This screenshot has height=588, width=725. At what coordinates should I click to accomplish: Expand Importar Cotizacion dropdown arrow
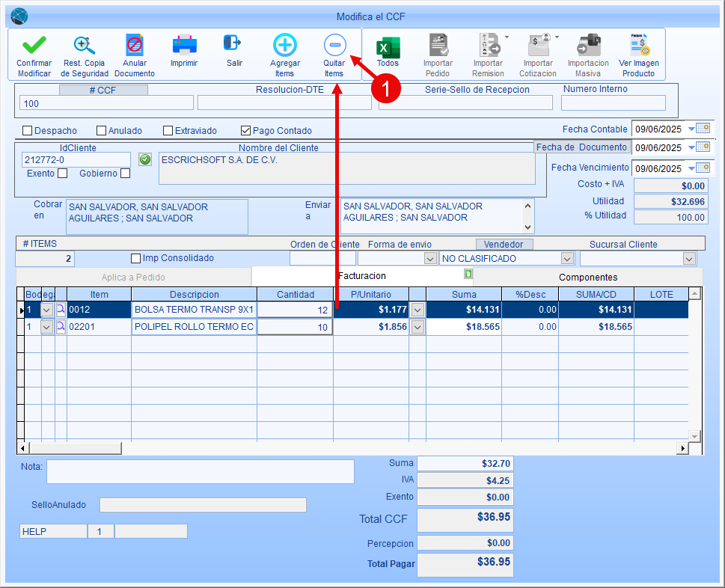pyautogui.click(x=557, y=37)
